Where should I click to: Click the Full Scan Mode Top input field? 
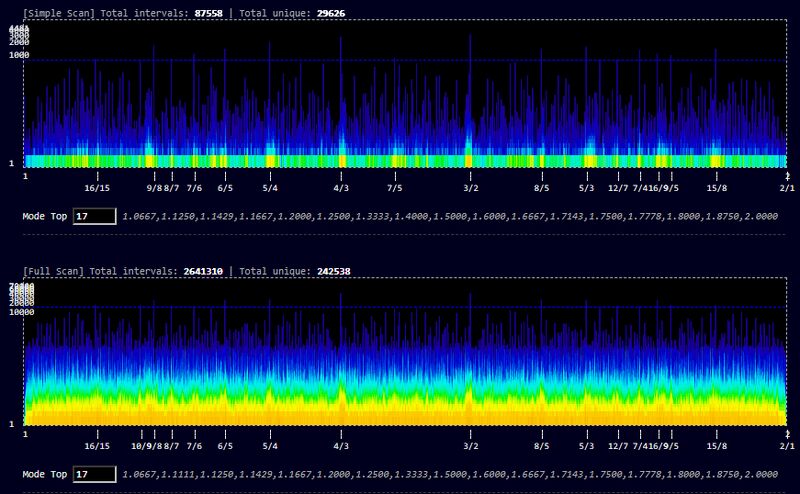pyautogui.click(x=94, y=475)
